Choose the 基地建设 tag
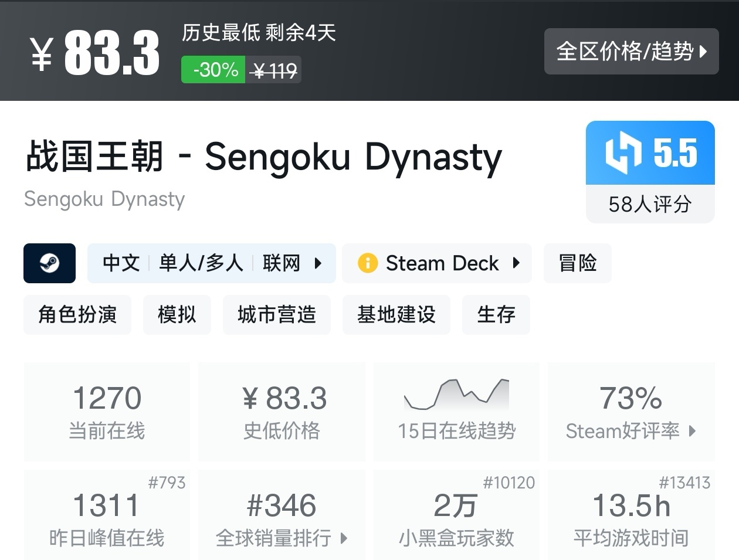The width and height of the screenshot is (739, 560). click(x=396, y=315)
